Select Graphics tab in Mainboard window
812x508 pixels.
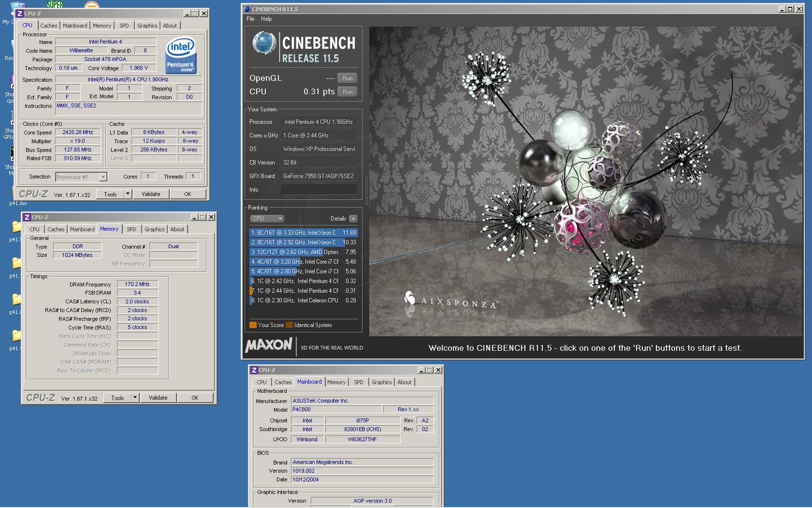pos(381,382)
